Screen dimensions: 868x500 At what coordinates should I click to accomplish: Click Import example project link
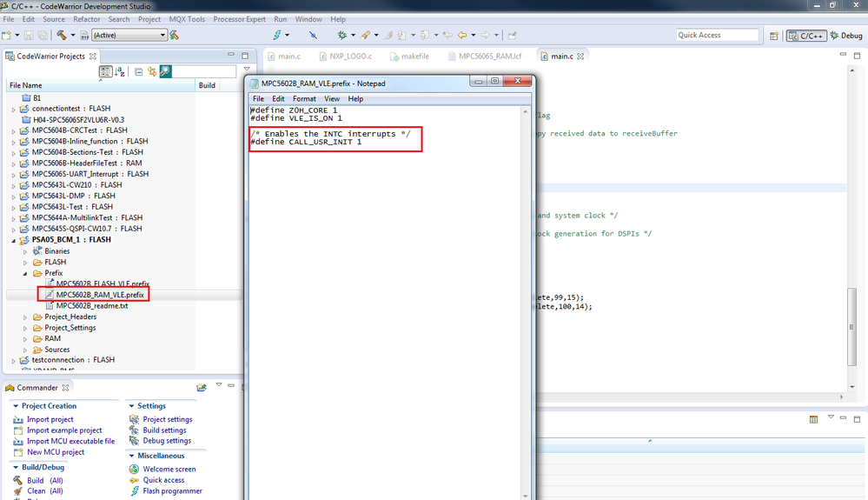pos(64,430)
